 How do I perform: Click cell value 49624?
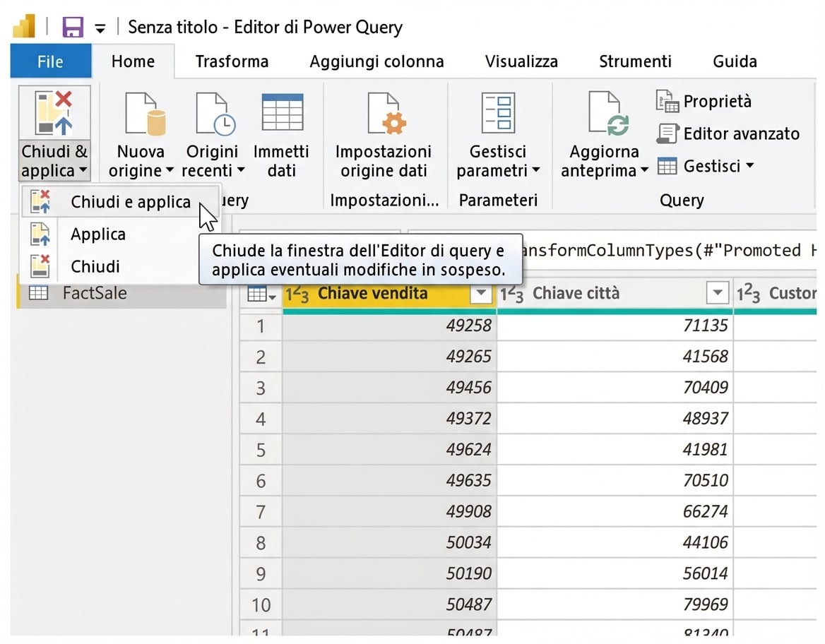(x=469, y=450)
